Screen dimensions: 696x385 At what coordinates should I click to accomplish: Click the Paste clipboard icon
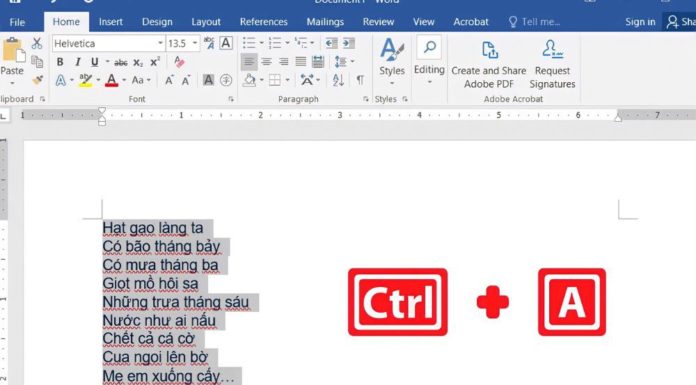tap(13, 50)
